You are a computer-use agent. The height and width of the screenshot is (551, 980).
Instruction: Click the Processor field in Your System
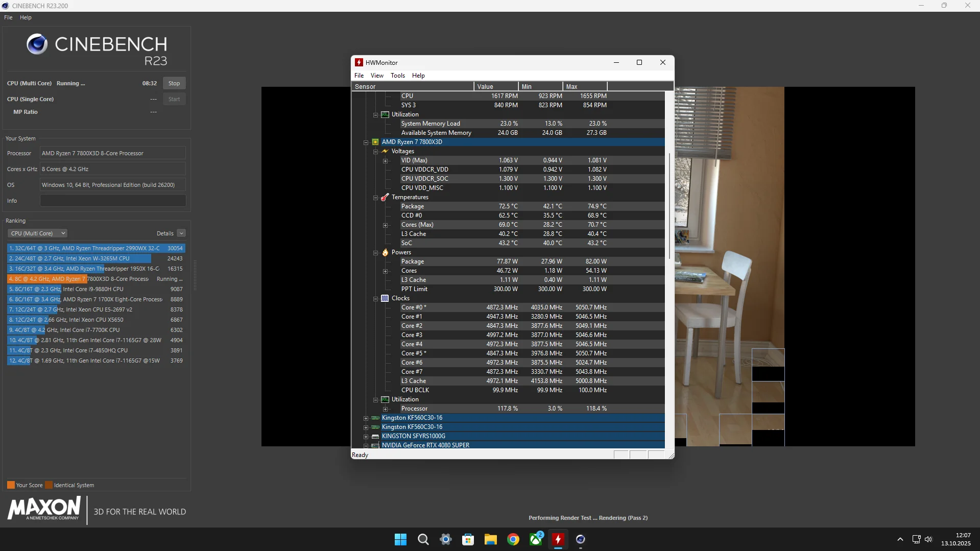tap(113, 153)
